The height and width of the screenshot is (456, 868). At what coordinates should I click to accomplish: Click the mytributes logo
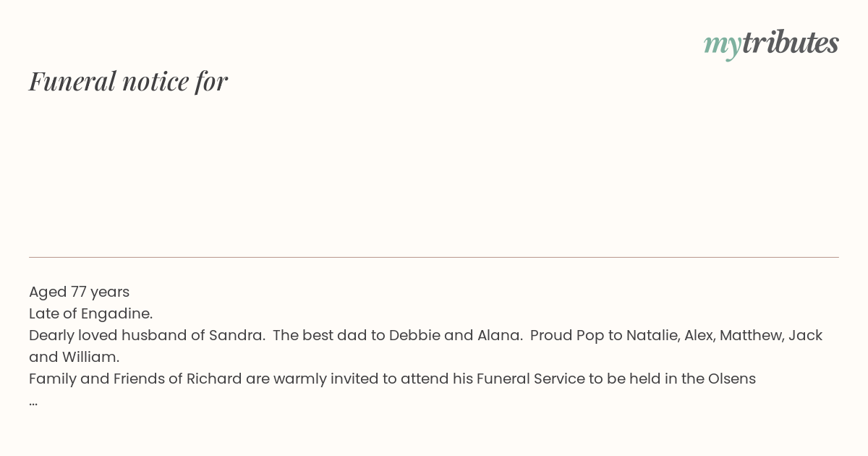coord(771,43)
